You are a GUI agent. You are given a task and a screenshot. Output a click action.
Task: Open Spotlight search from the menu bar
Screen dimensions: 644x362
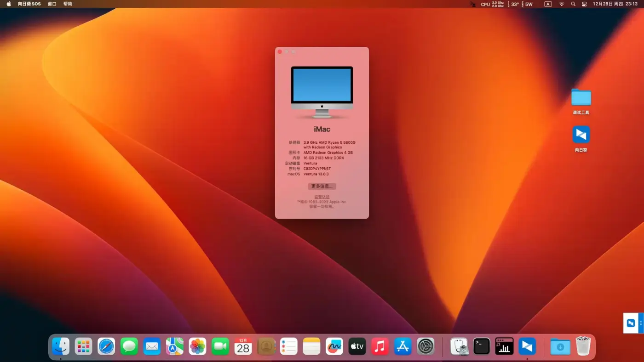coord(573,4)
